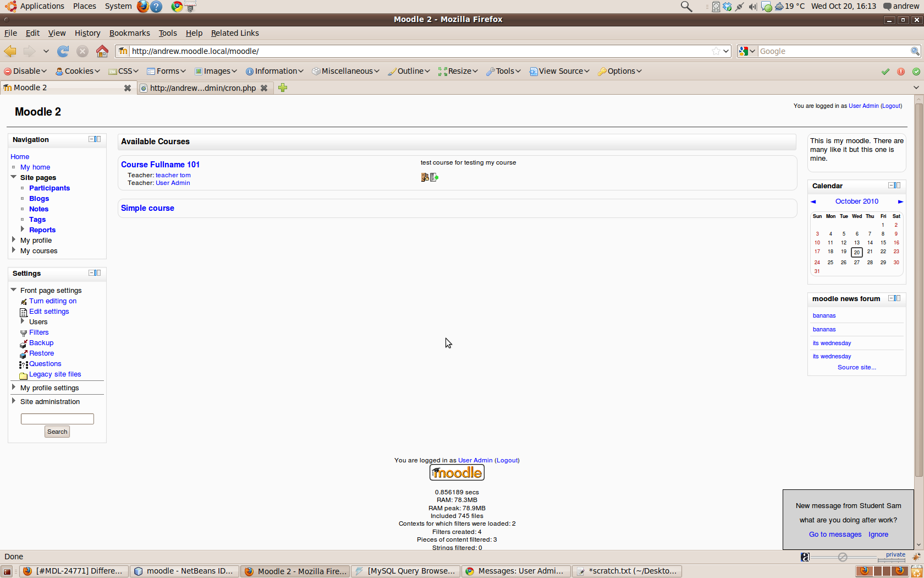924x578 pixels.
Task: Open the Disable dropdown in developer toolbar
Action: coord(25,71)
